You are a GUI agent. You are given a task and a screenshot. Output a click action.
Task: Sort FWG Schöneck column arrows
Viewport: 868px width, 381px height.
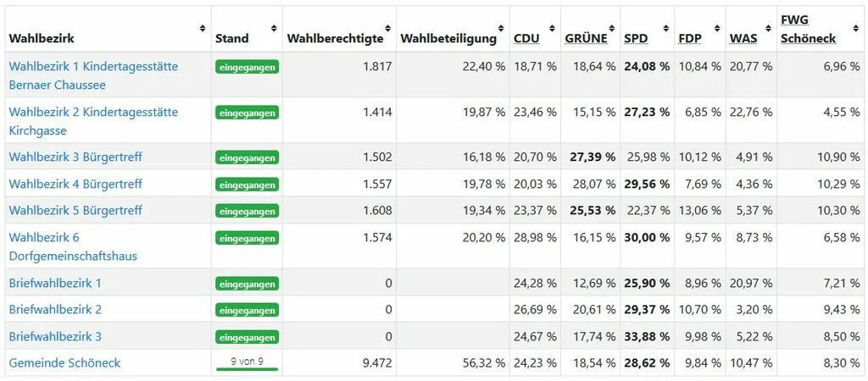857,28
